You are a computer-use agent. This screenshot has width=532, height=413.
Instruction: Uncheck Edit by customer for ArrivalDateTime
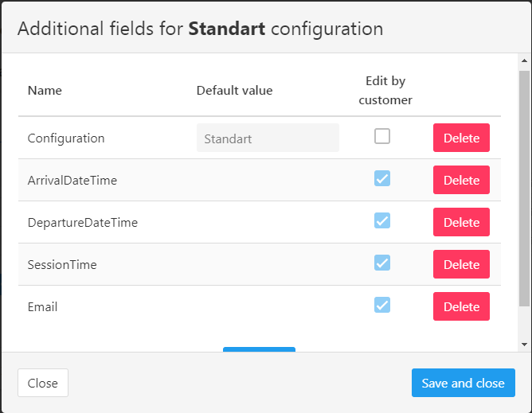382,179
